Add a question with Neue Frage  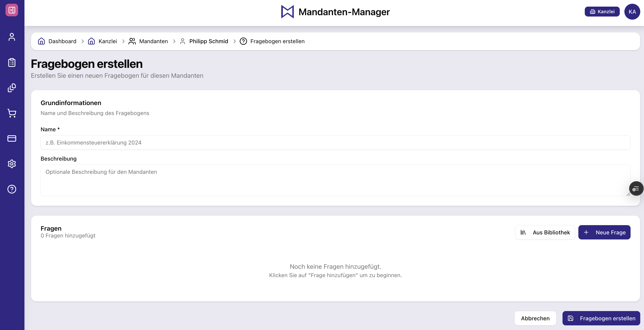(x=604, y=232)
